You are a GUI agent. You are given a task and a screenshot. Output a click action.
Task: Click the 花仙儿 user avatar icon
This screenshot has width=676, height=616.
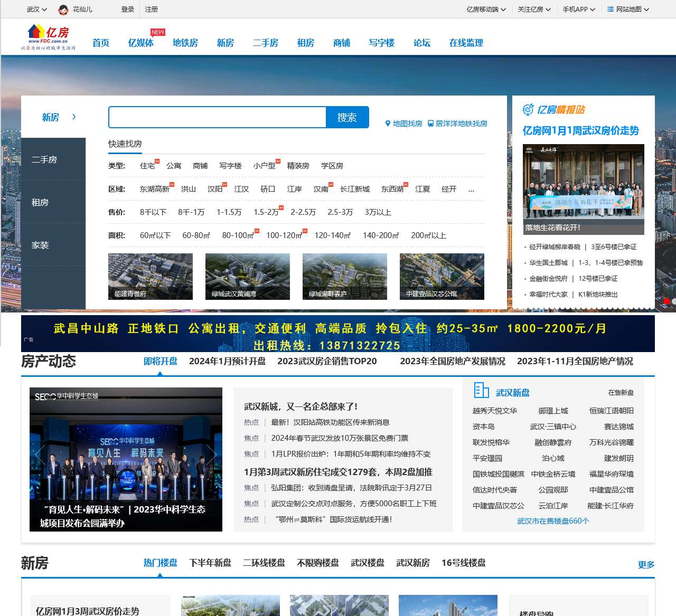point(63,9)
